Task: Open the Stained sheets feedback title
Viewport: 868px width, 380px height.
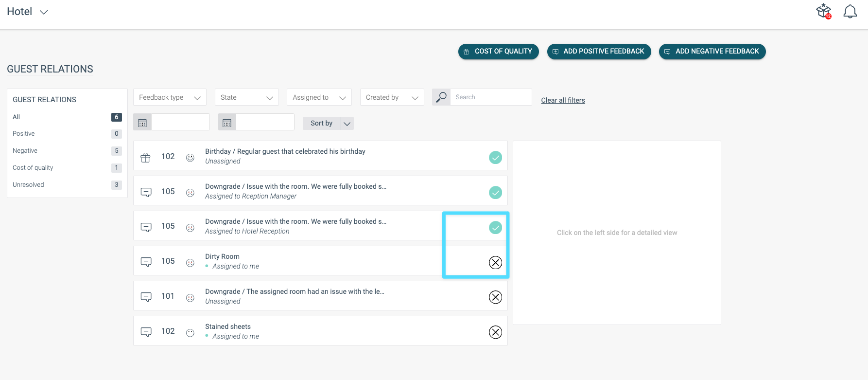Action: [228, 326]
